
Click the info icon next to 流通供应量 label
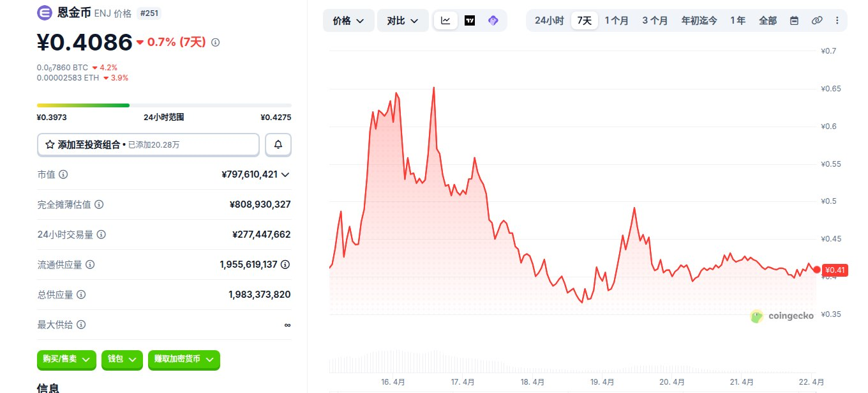pos(90,265)
